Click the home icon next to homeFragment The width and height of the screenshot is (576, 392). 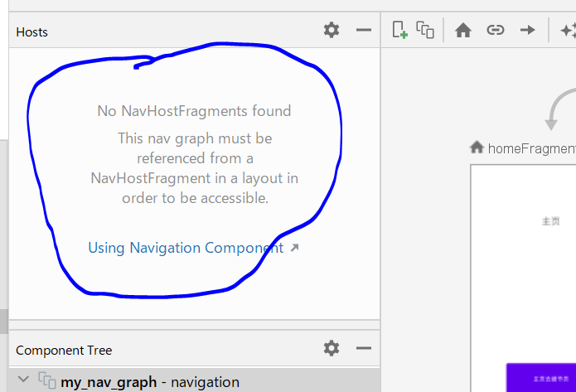477,148
